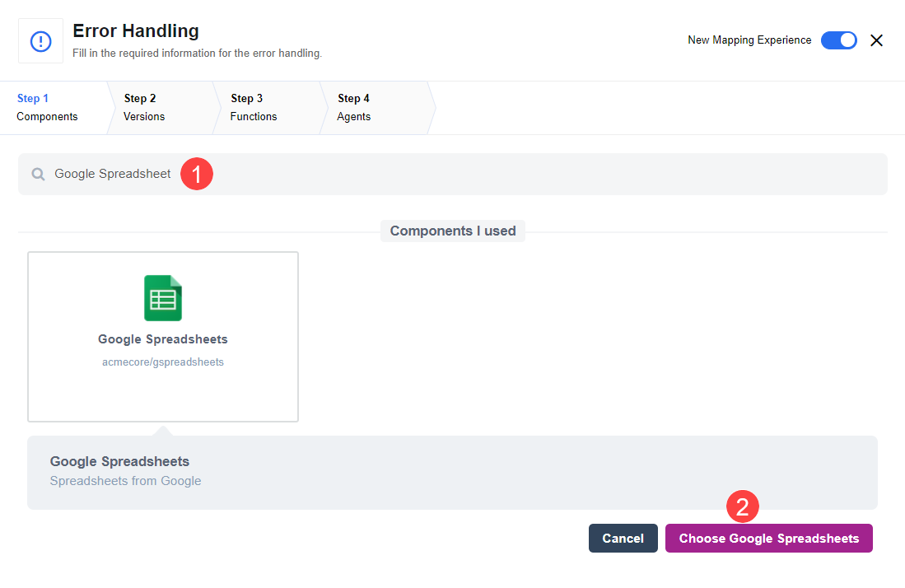The height and width of the screenshot is (588, 905).
Task: Click the green Google Spreadsheets icon
Action: (x=163, y=298)
